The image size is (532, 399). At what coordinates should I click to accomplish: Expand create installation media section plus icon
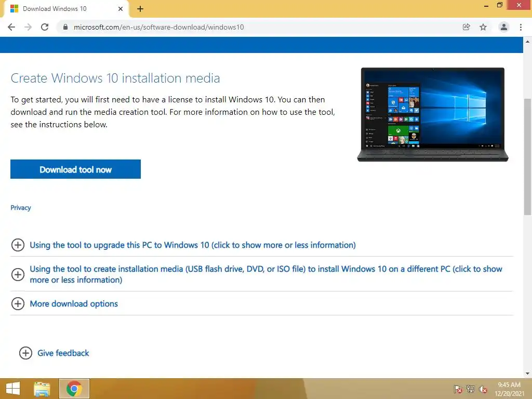(x=18, y=274)
